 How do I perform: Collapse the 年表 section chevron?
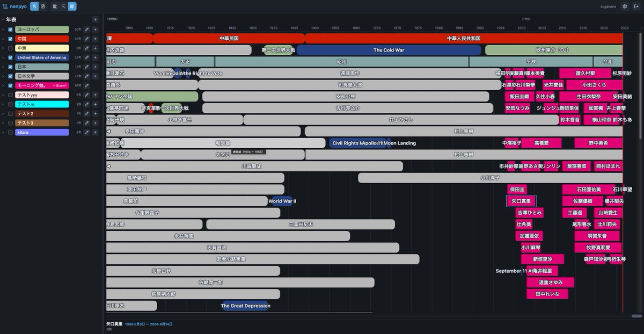pyautogui.click(x=3, y=19)
